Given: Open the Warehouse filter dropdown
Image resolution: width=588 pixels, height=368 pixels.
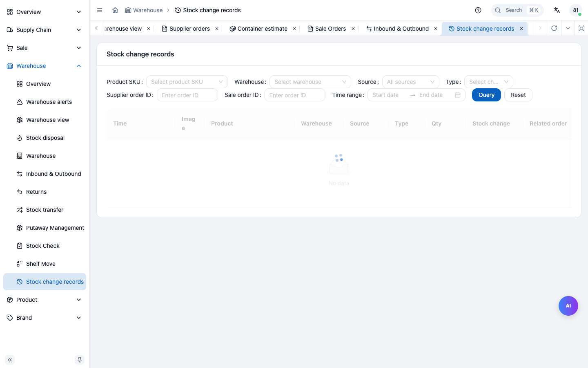Looking at the screenshot, I should (310, 82).
